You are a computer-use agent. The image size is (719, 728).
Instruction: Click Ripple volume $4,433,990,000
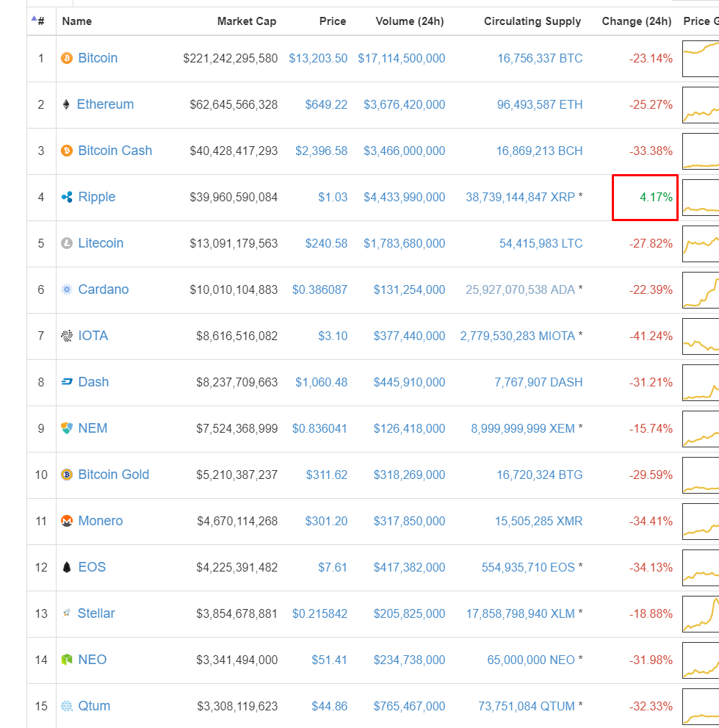coord(404,198)
